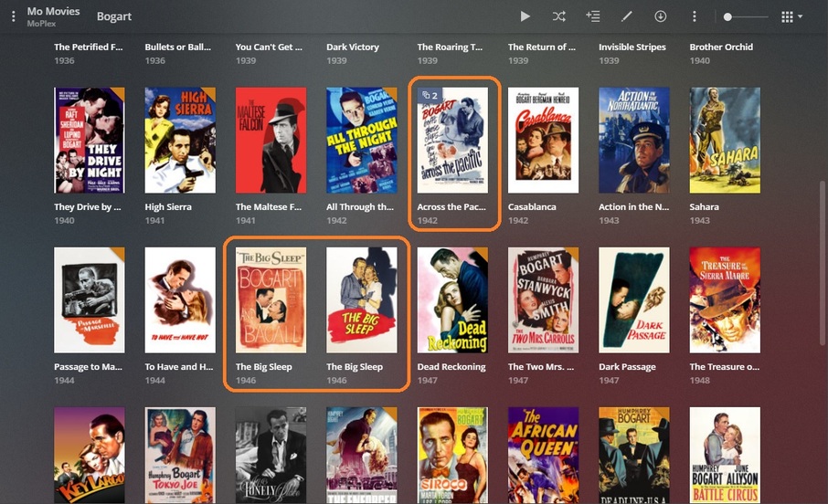This screenshot has width=828, height=504.
Task: Open the sidebar menu dots beside Mo Movies
Action: click(13, 16)
